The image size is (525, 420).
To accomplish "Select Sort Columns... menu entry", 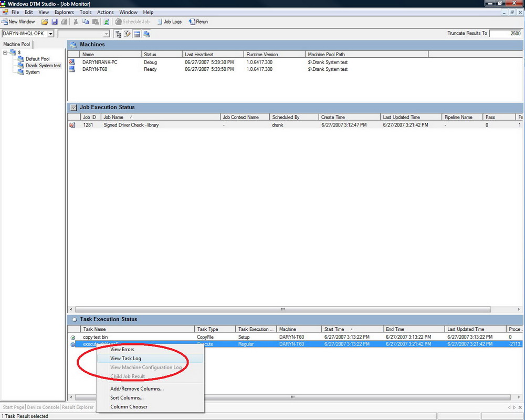I will pyautogui.click(x=150, y=398).
